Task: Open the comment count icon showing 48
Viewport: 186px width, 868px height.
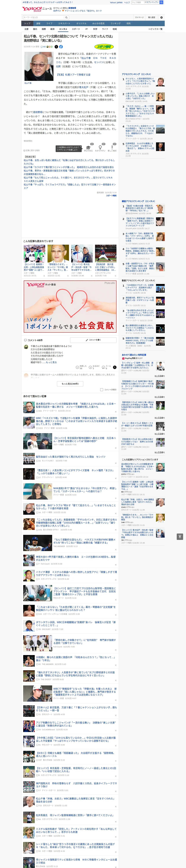Action: [x=43, y=47]
